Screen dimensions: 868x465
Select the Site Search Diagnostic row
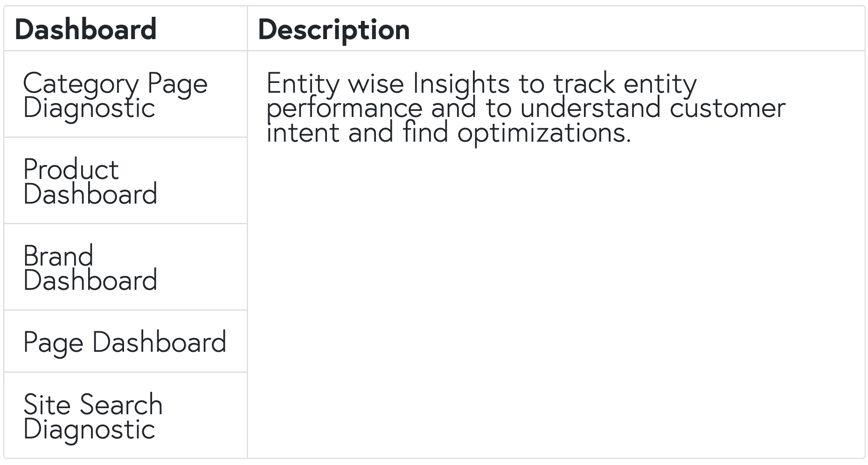click(x=125, y=416)
